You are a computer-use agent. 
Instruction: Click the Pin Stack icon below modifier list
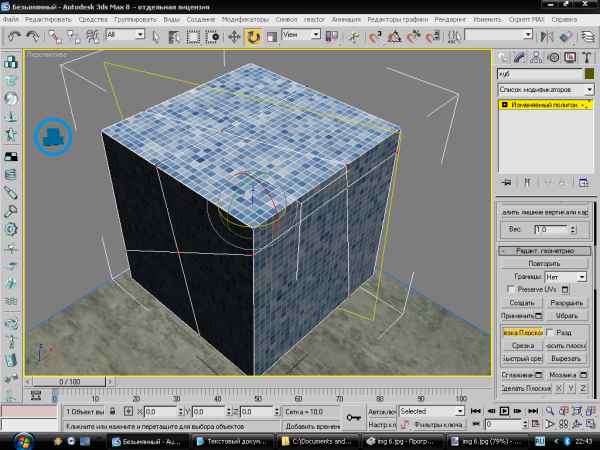click(x=506, y=182)
